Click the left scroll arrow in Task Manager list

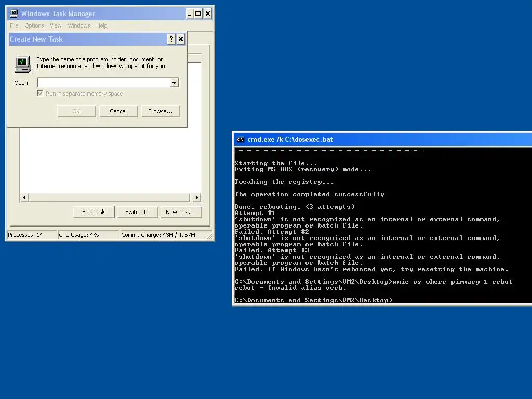[24, 197]
